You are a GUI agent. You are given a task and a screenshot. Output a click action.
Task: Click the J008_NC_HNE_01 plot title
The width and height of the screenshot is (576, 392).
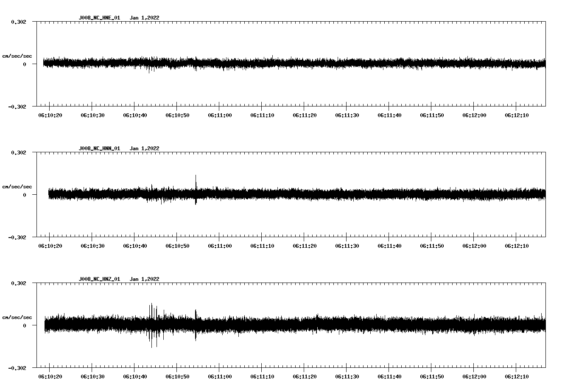pyautogui.click(x=99, y=18)
